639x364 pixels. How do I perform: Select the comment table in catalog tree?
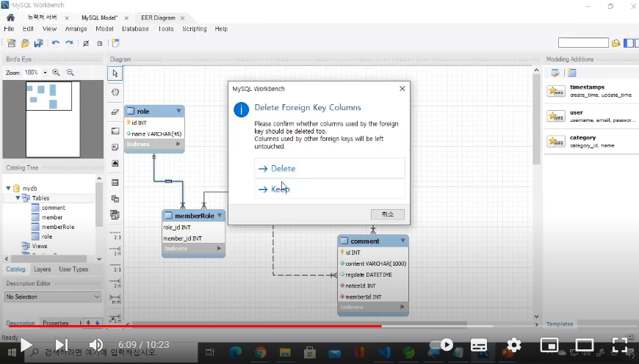(53, 208)
